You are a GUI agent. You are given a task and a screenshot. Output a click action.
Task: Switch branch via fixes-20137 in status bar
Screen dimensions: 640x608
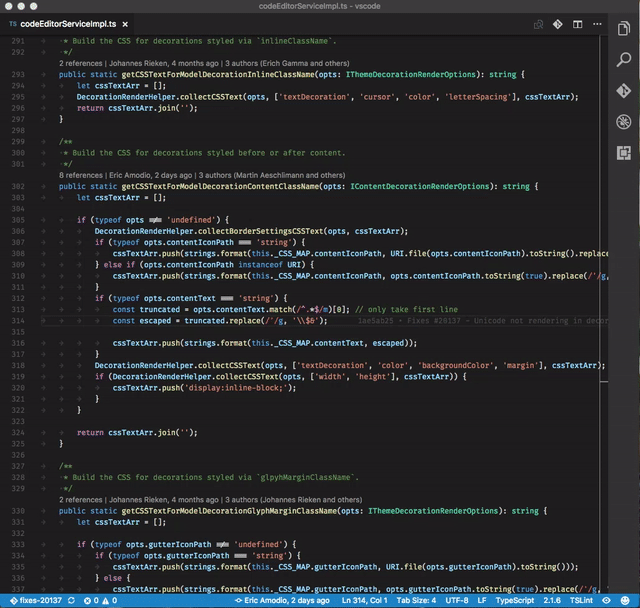tap(36, 600)
